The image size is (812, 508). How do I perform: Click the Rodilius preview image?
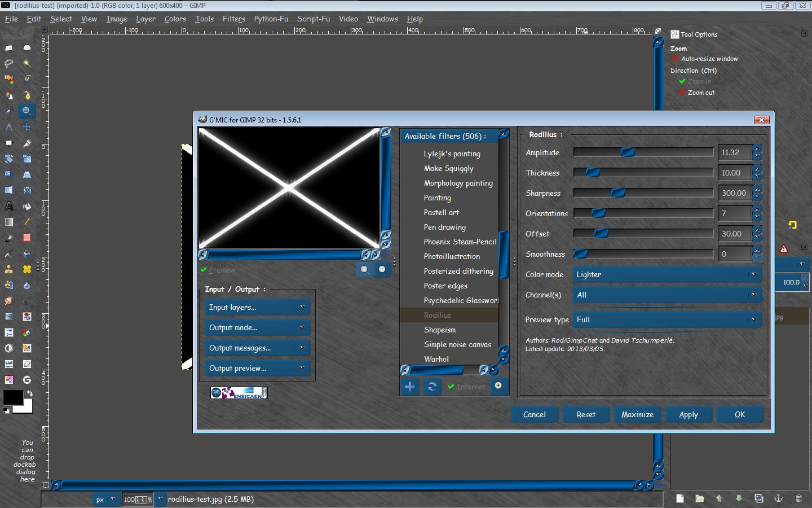(x=289, y=188)
